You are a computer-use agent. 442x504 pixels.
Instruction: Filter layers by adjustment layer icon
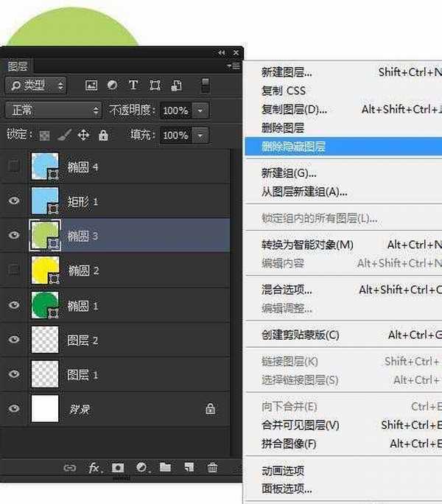tap(112, 85)
